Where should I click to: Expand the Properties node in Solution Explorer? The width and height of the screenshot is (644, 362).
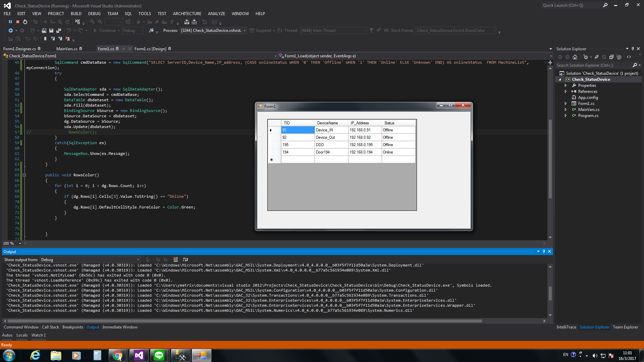click(x=566, y=85)
